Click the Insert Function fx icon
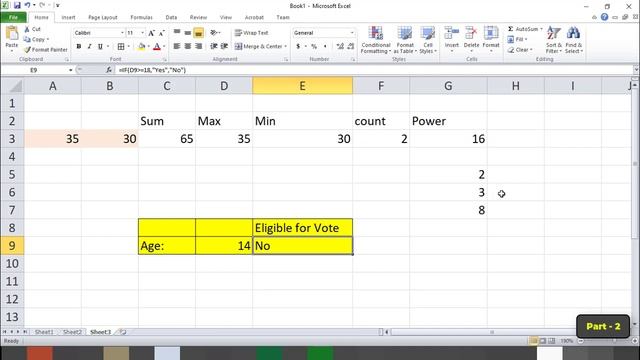The image size is (640, 360). point(109,70)
